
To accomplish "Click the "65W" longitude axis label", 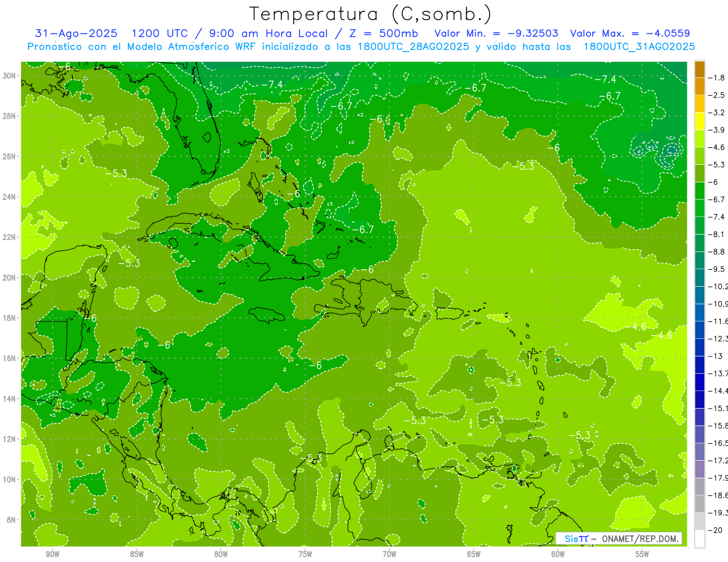I will pos(474,554).
